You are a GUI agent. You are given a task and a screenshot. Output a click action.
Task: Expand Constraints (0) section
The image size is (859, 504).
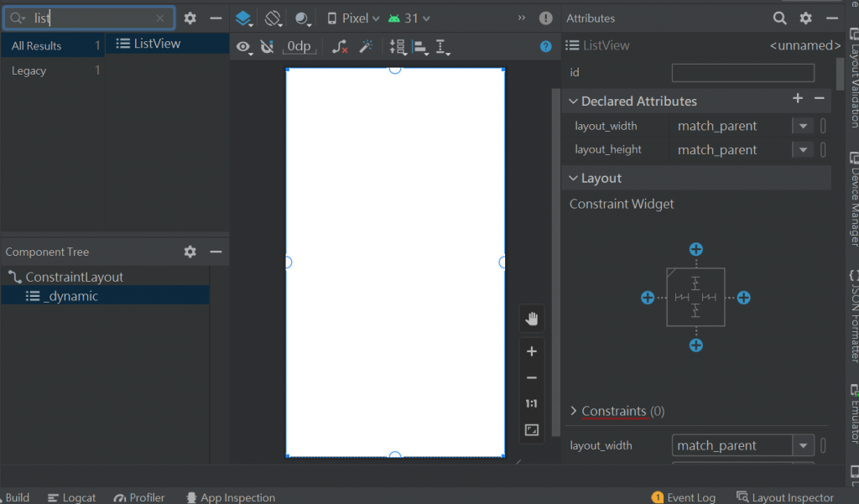pyautogui.click(x=573, y=410)
